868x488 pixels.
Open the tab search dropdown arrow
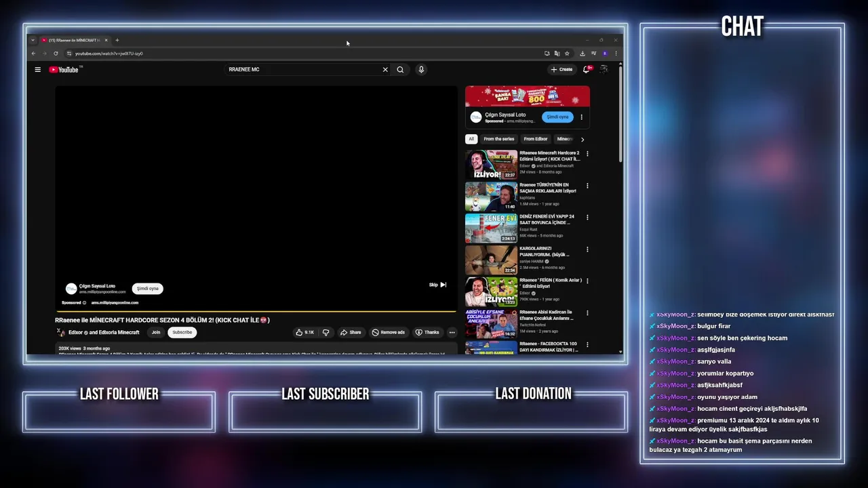33,40
